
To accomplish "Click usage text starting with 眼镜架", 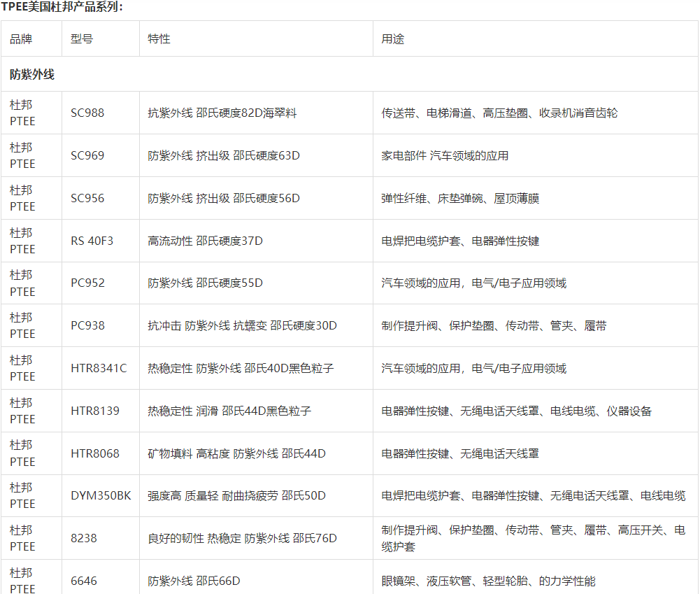I will coord(488,581).
